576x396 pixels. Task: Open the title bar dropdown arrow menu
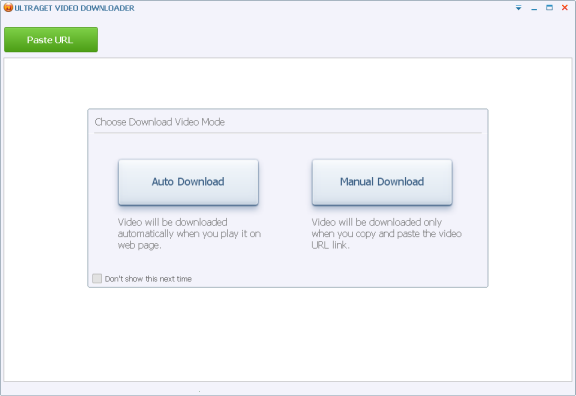point(518,8)
